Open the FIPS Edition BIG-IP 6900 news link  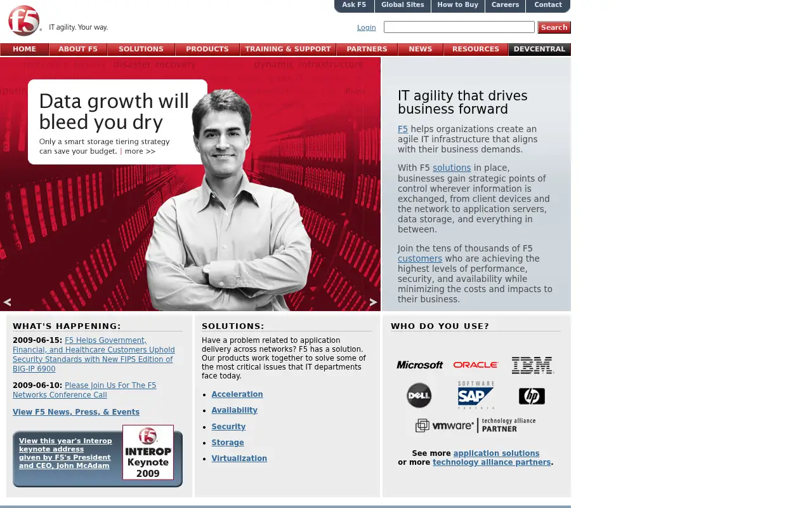coord(93,354)
